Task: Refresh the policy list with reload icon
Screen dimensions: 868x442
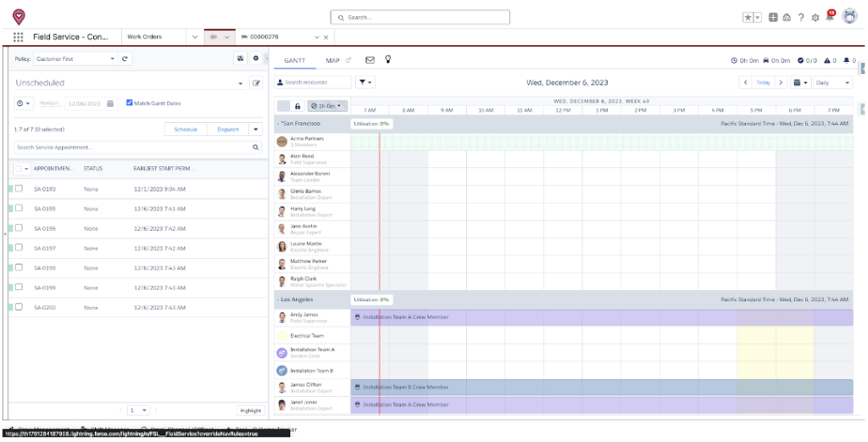Action: [x=125, y=59]
